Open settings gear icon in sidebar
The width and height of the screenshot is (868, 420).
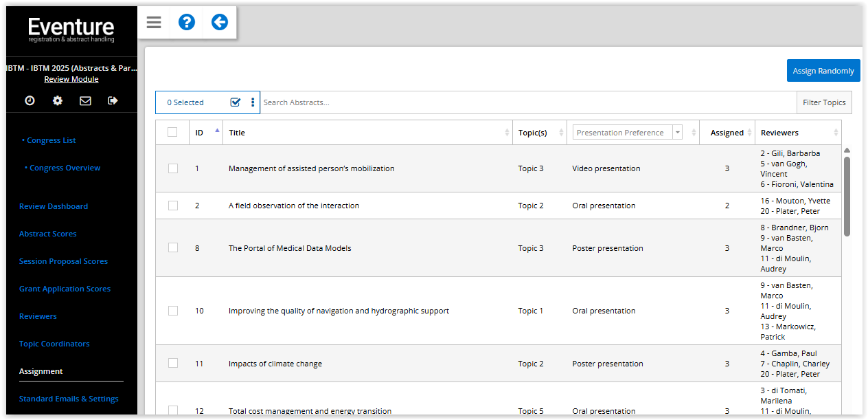pyautogui.click(x=58, y=101)
